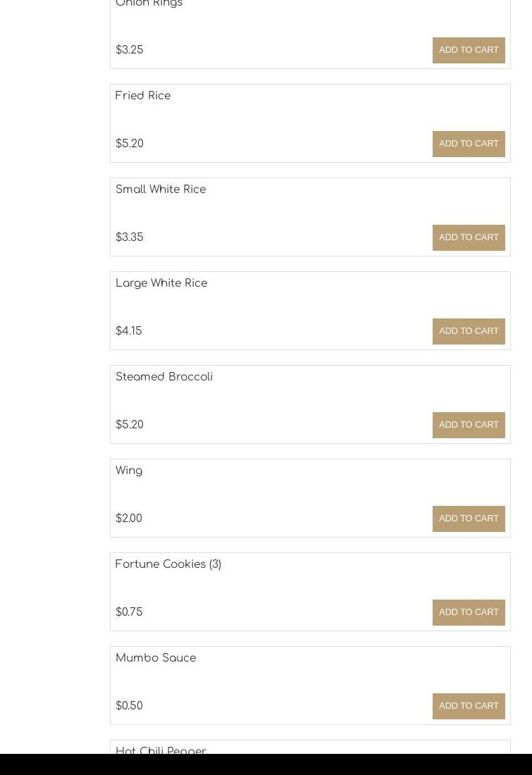Add Wing to cart
This screenshot has width=532, height=775.
469,519
